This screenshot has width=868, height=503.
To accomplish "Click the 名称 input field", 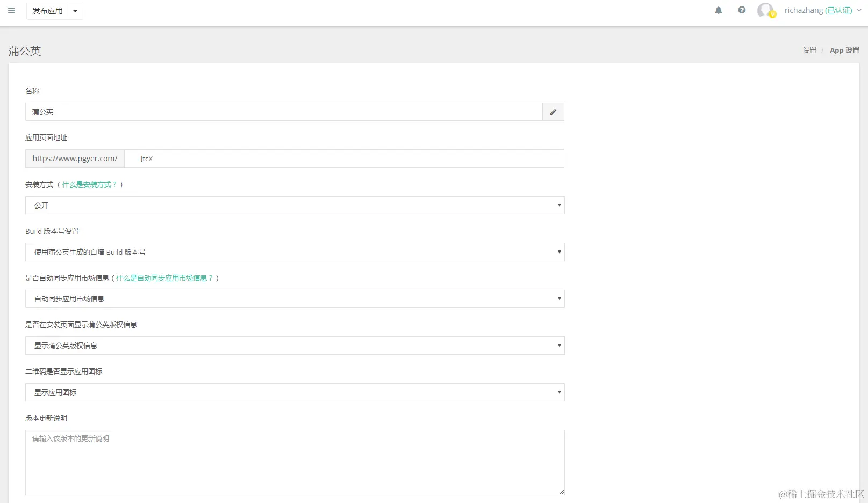I will point(284,112).
